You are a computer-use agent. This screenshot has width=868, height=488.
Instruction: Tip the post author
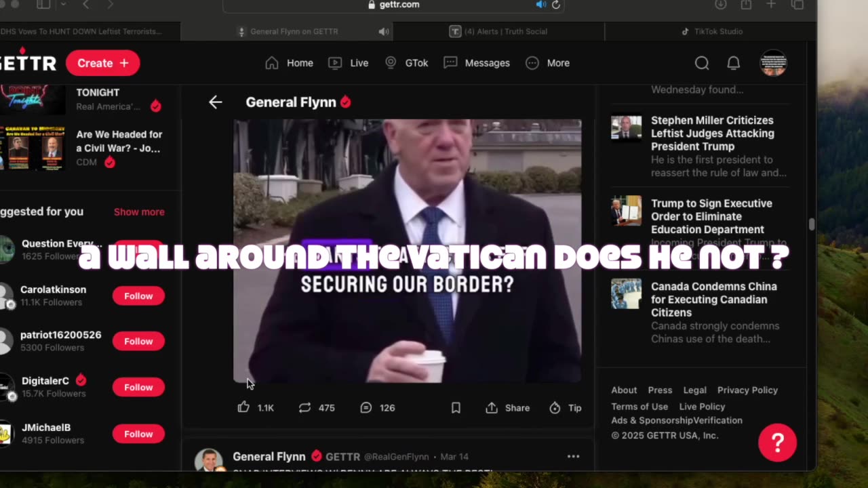565,407
